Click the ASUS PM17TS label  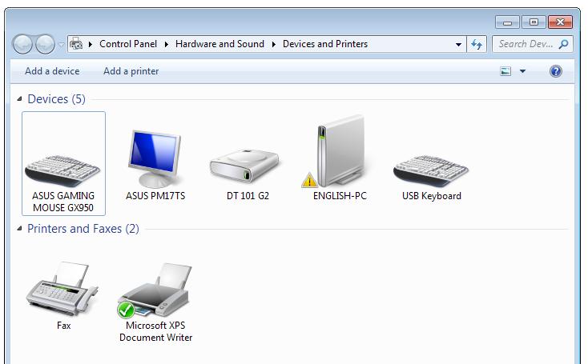pos(155,196)
